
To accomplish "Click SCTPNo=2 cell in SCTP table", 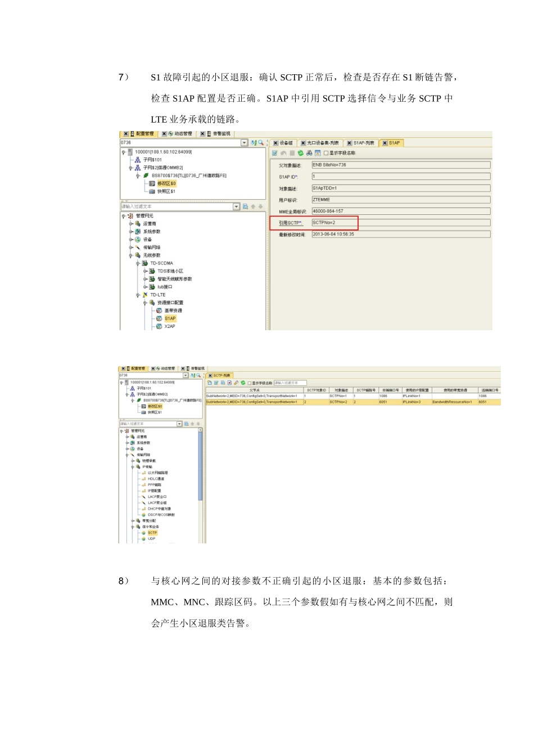I will (x=340, y=402).
